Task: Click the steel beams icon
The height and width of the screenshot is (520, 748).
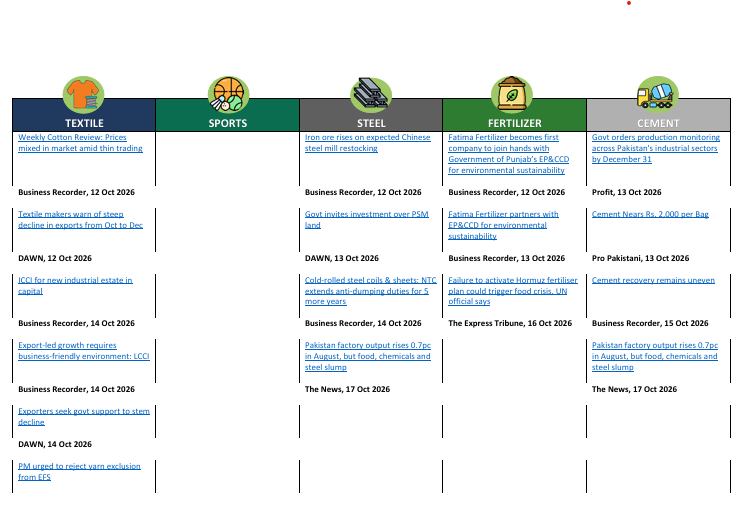Action: [371, 94]
